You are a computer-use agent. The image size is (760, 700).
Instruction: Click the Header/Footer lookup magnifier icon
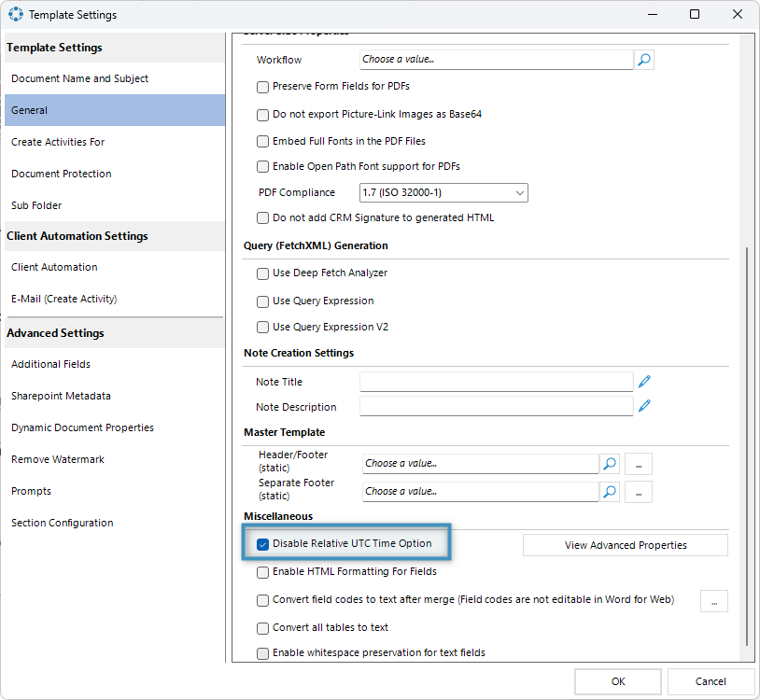[x=609, y=464]
